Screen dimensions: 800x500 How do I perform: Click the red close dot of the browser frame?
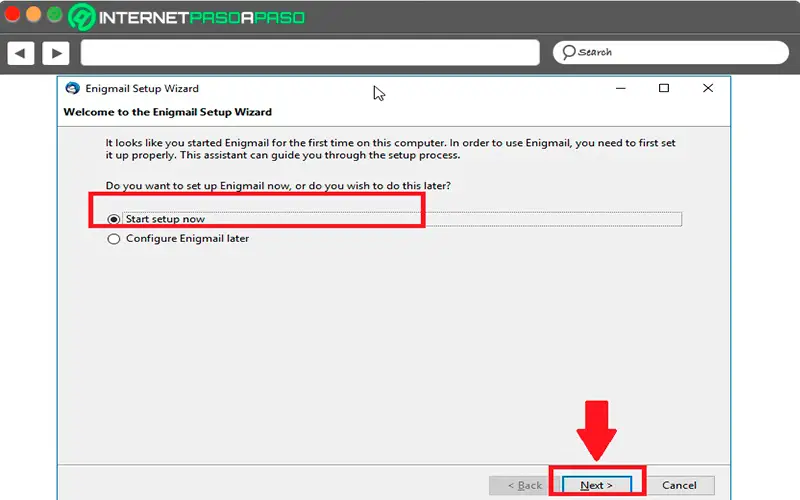12,14
